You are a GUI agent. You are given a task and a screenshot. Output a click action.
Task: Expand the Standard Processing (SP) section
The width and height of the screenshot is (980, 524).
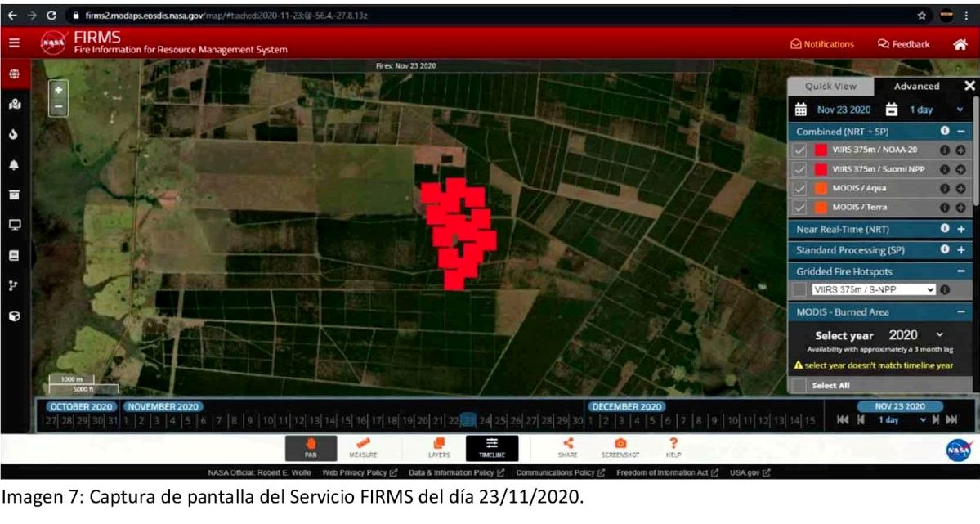pyautogui.click(x=961, y=250)
